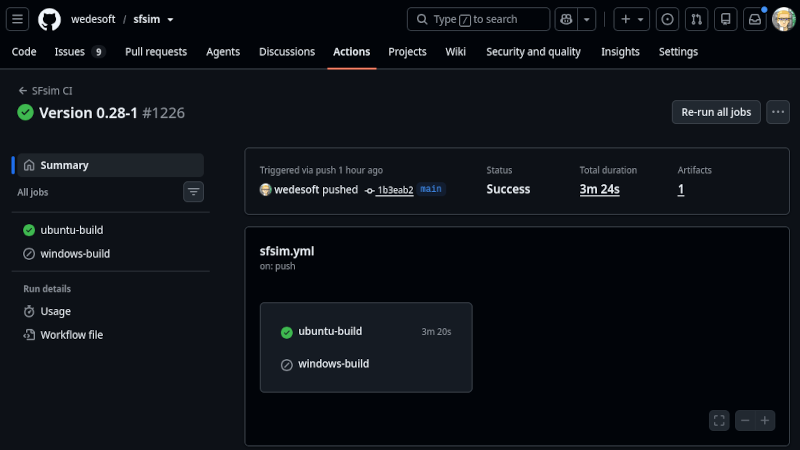Open the repositories icon in header
Image resolution: width=800 pixels, height=450 pixels.
[726, 19]
